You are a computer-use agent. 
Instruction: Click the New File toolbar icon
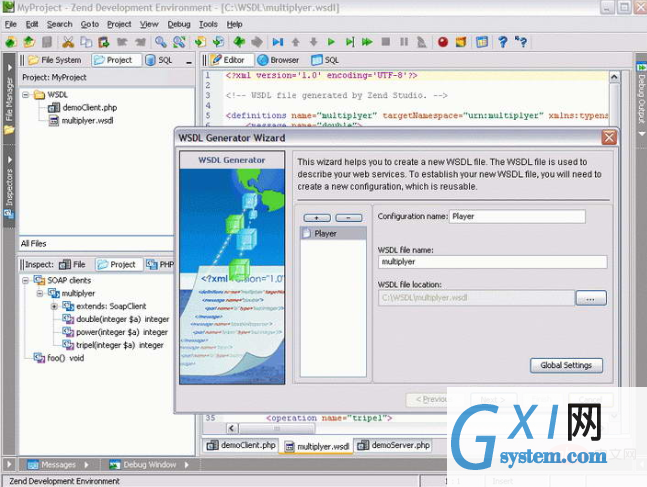(x=11, y=42)
